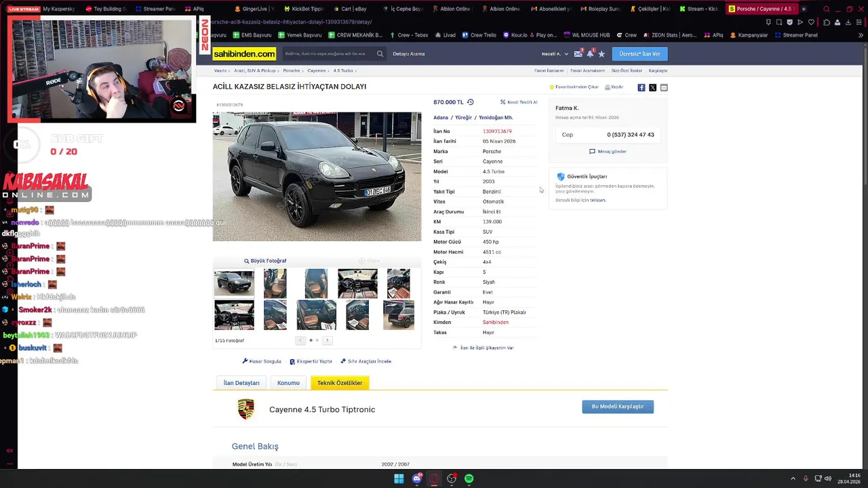
Task: Click Favorilerimden Çıkar link
Action: (x=574, y=87)
